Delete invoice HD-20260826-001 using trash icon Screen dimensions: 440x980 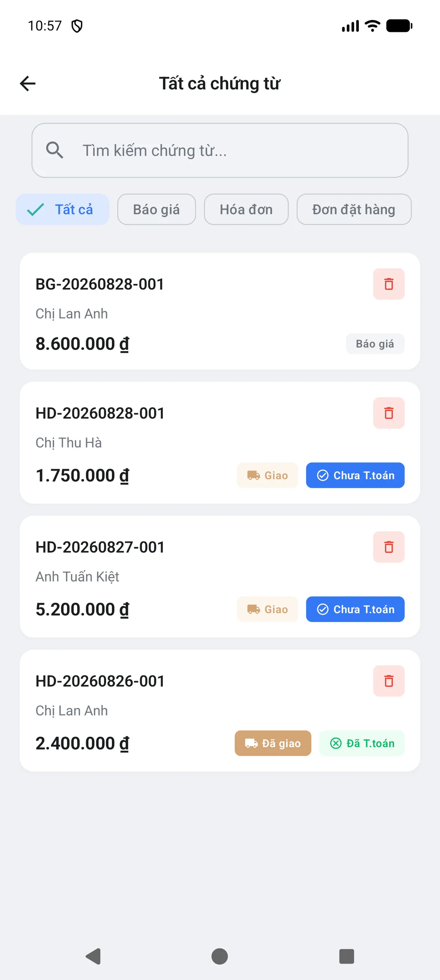click(389, 681)
